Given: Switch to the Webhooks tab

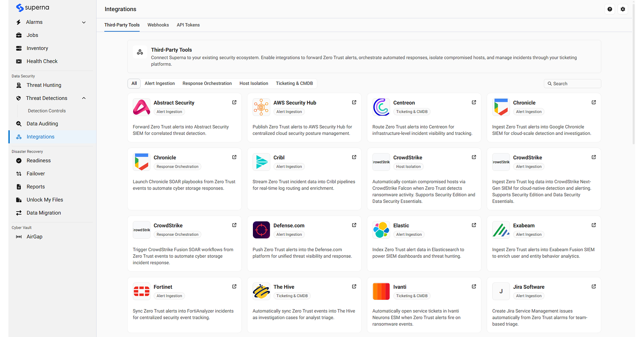Looking at the screenshot, I should coord(158,25).
